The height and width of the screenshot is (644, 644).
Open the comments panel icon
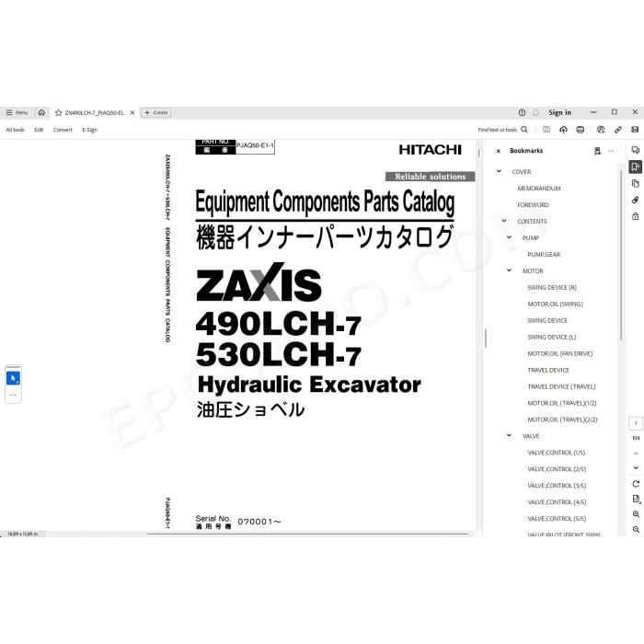(636, 150)
